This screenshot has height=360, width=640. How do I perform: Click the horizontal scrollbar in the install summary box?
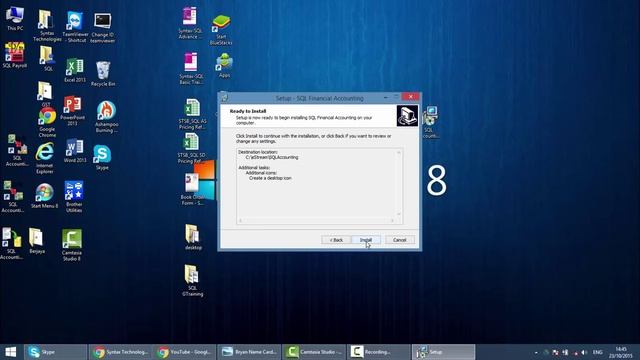pos(316,221)
